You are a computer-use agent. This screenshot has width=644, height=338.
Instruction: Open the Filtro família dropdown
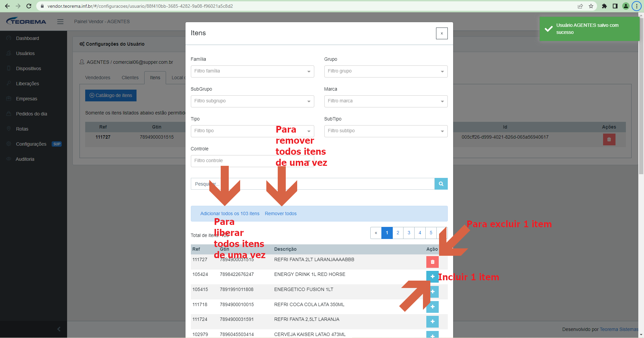tap(252, 71)
